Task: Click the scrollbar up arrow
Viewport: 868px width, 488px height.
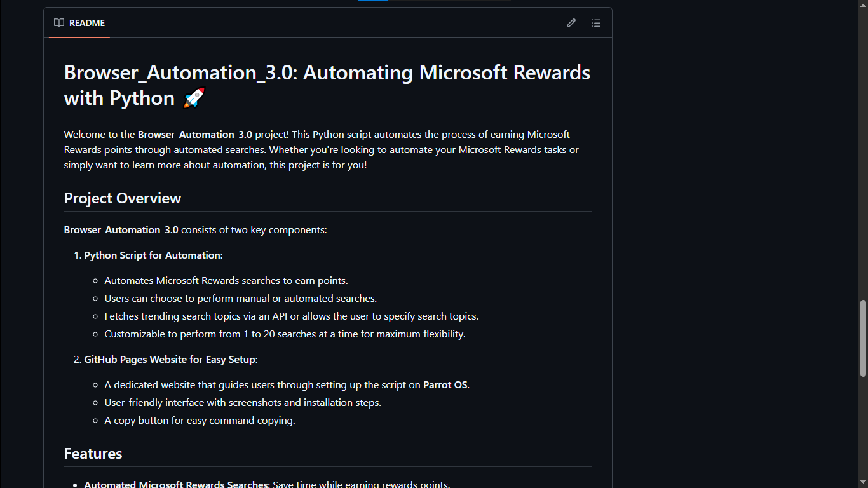Action: click(x=863, y=5)
